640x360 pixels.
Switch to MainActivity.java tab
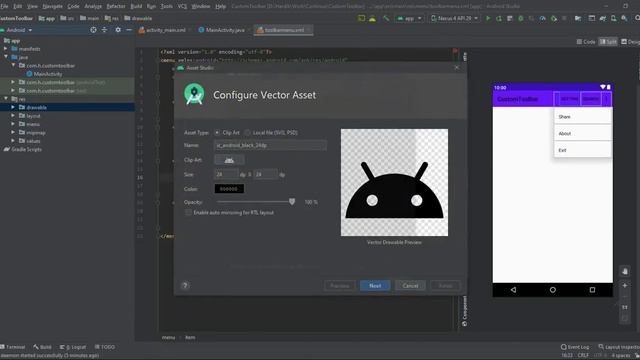click(x=222, y=30)
